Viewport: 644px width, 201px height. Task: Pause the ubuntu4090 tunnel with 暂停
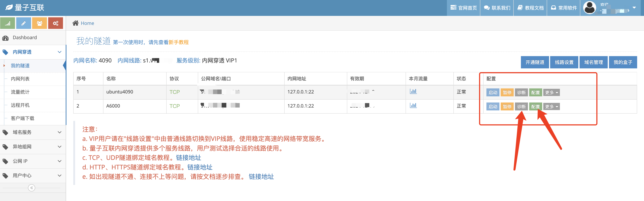click(x=507, y=92)
